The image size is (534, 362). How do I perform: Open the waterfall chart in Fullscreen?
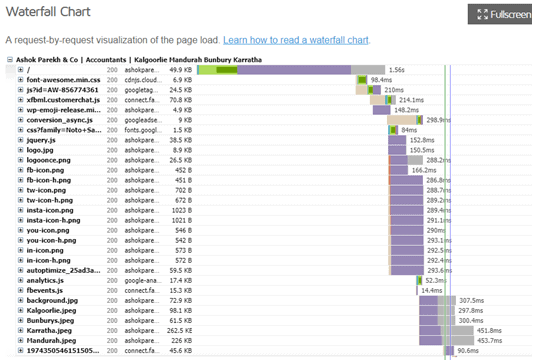pyautogui.click(x=500, y=14)
